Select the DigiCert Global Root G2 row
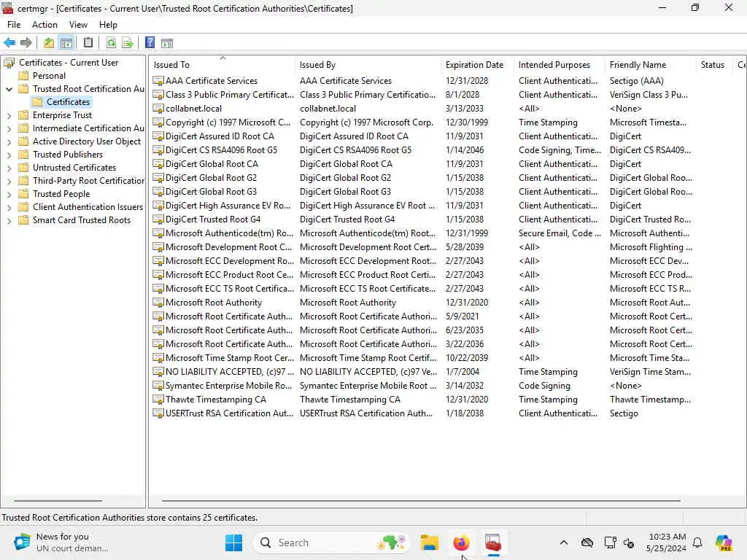This screenshot has height=560, width=747. pos(447,178)
